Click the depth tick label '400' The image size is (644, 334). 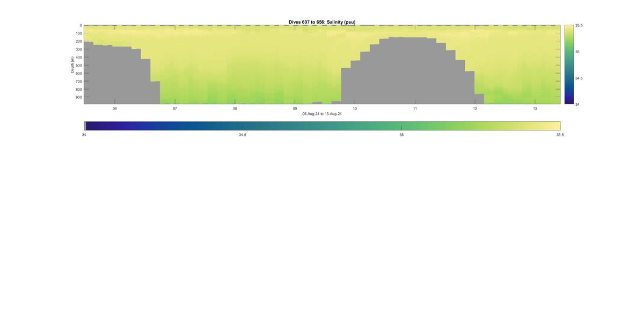coord(79,57)
